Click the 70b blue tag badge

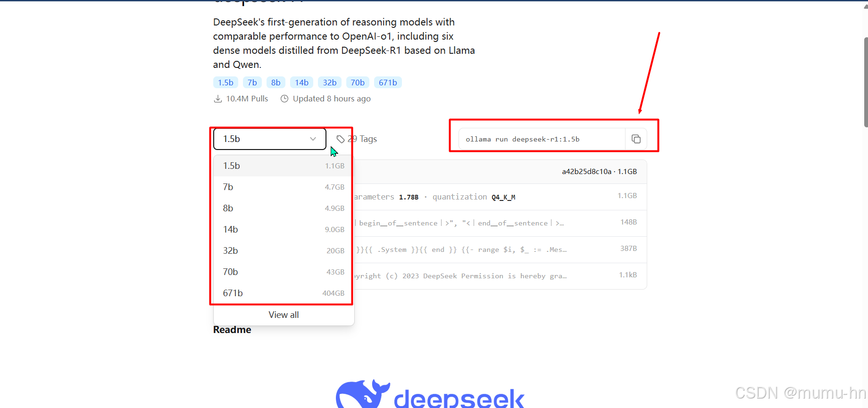(358, 83)
